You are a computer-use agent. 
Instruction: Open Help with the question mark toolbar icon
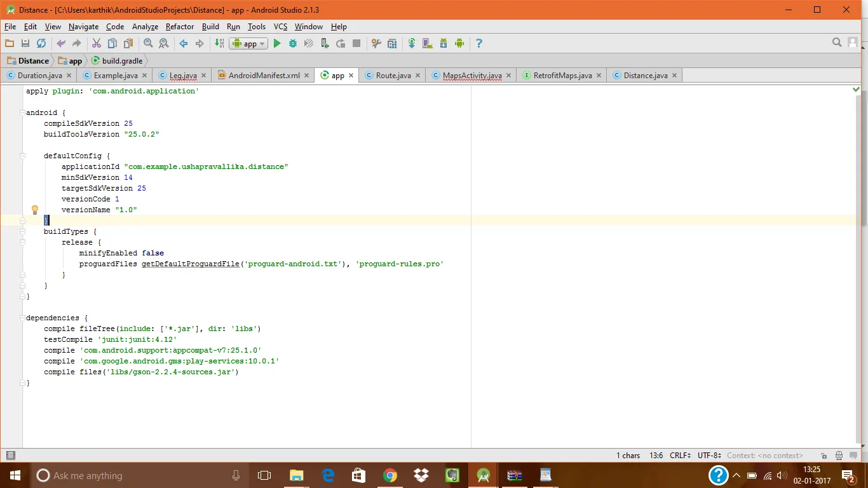(479, 43)
